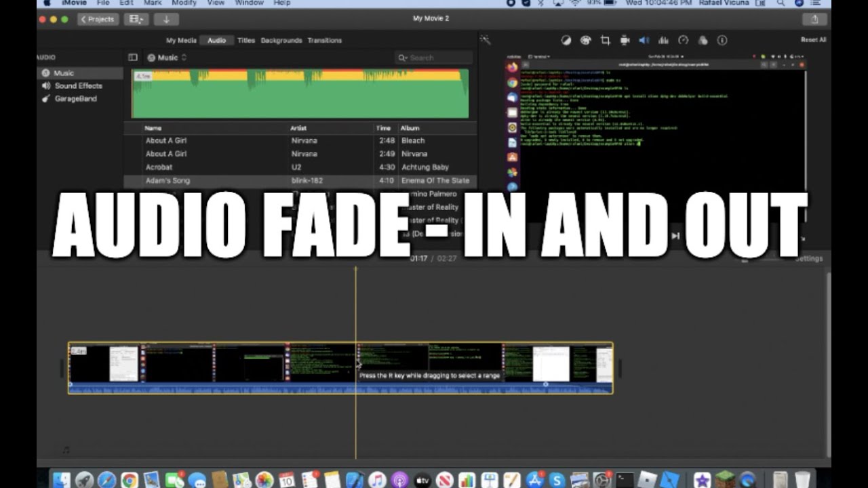The image size is (868, 488).
Task: Open the clip information icon
Action: tap(722, 40)
